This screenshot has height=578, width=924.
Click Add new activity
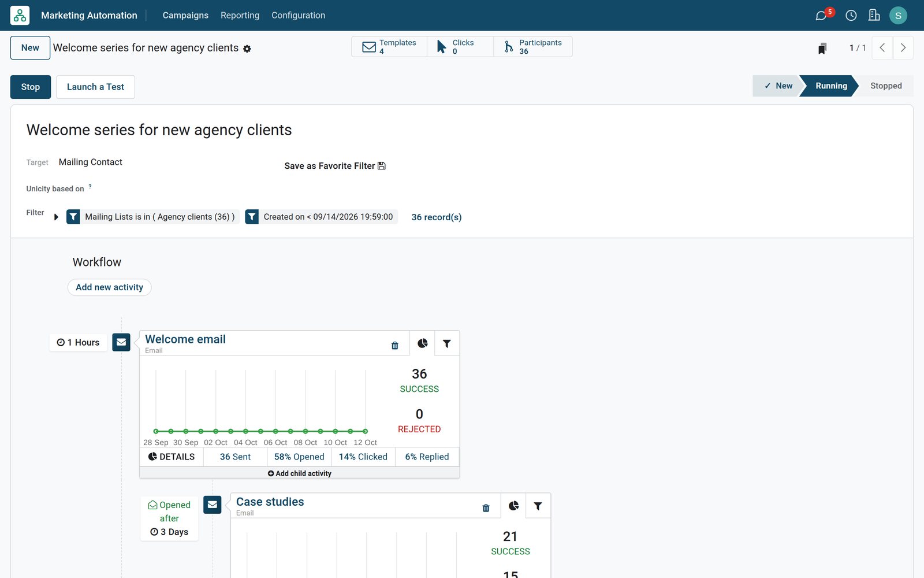pos(110,287)
